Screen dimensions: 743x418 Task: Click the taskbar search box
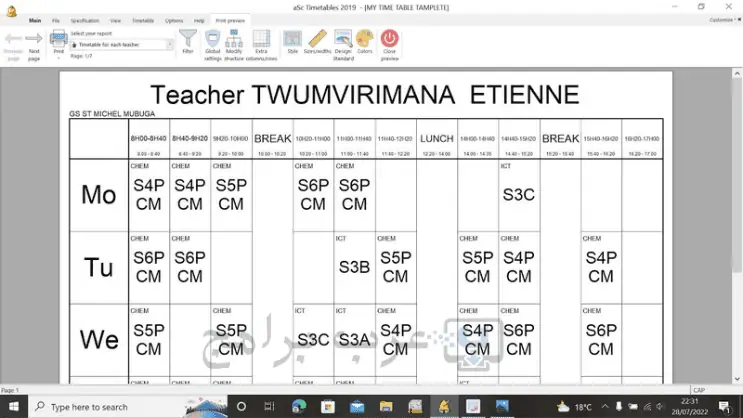(128, 406)
